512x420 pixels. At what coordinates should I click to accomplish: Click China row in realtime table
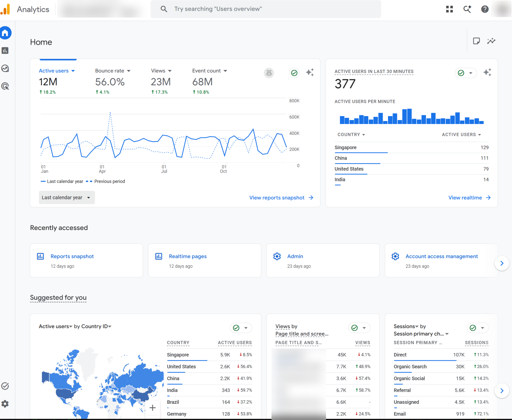(x=411, y=158)
